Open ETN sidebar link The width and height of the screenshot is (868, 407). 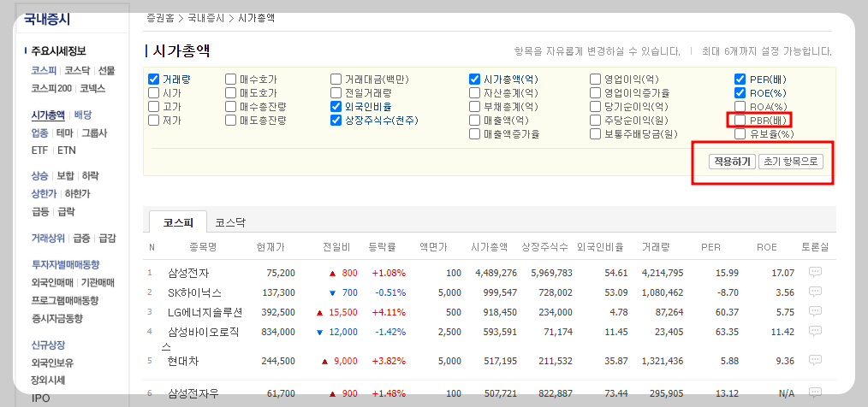click(67, 150)
